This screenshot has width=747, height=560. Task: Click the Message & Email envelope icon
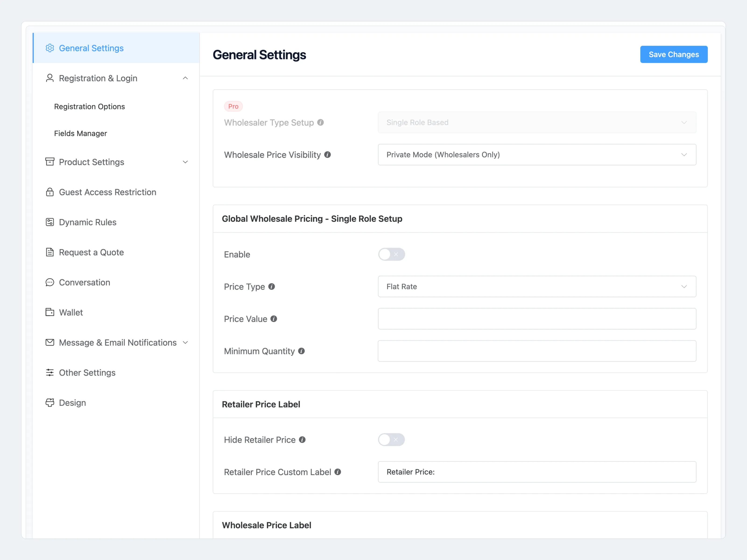point(50,342)
